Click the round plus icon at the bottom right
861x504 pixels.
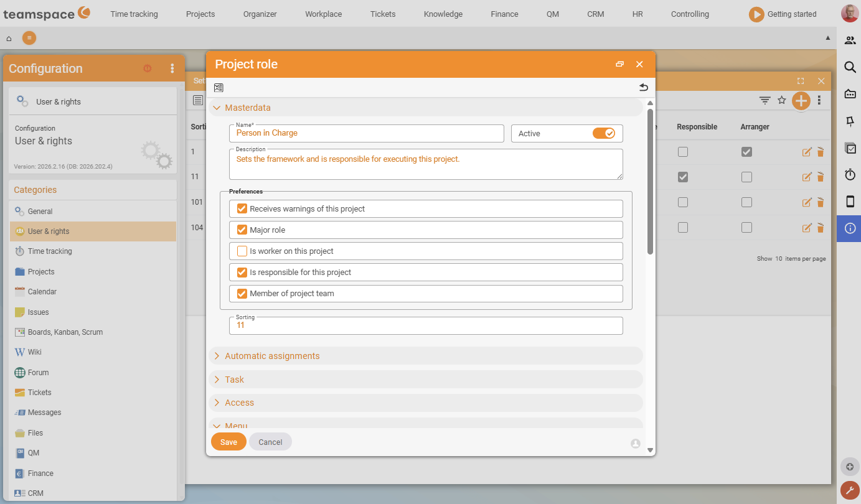click(849, 467)
